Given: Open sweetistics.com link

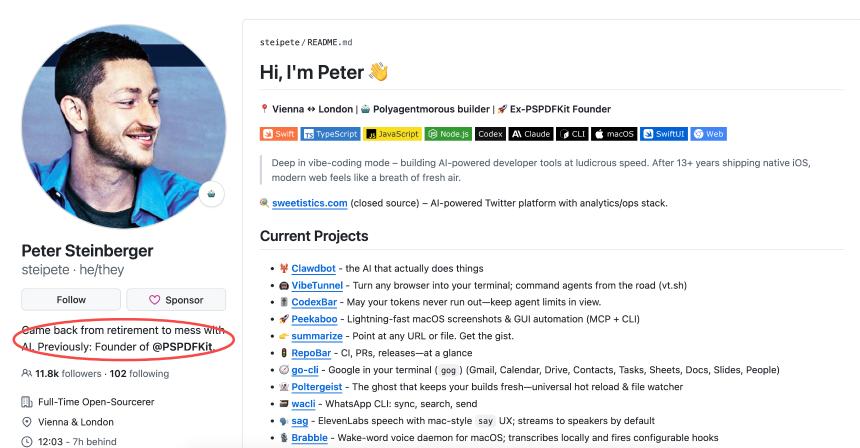Looking at the screenshot, I should tap(309, 203).
